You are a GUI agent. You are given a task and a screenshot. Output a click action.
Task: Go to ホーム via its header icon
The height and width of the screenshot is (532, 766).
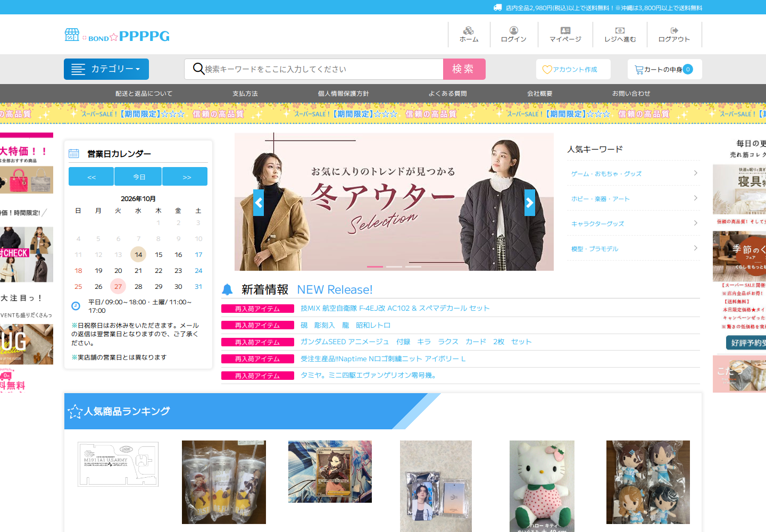[x=469, y=35]
